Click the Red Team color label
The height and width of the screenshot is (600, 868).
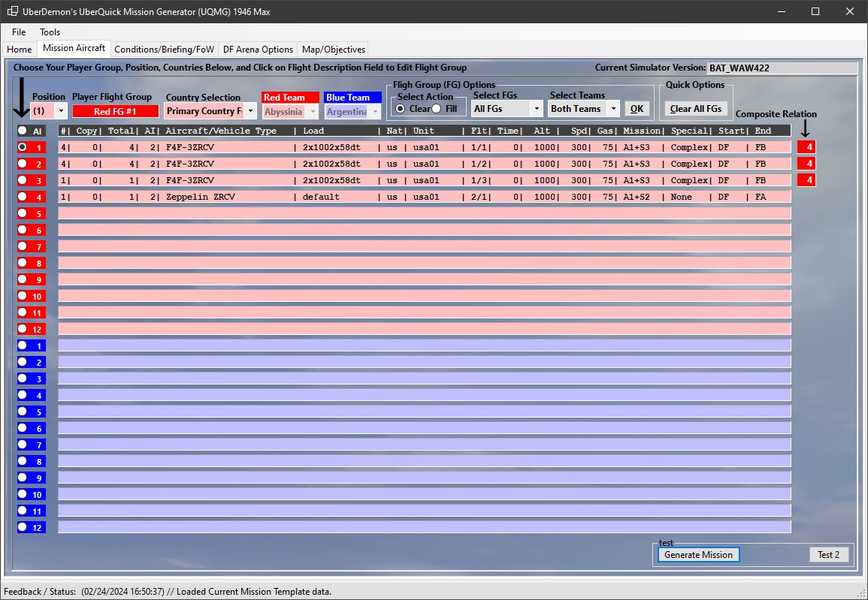coord(290,98)
